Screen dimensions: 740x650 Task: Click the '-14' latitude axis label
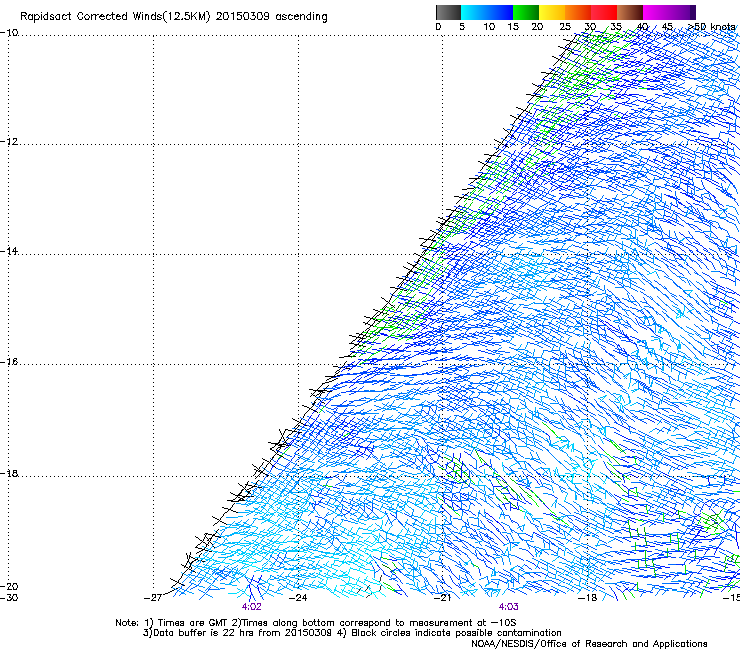pyautogui.click(x=9, y=251)
